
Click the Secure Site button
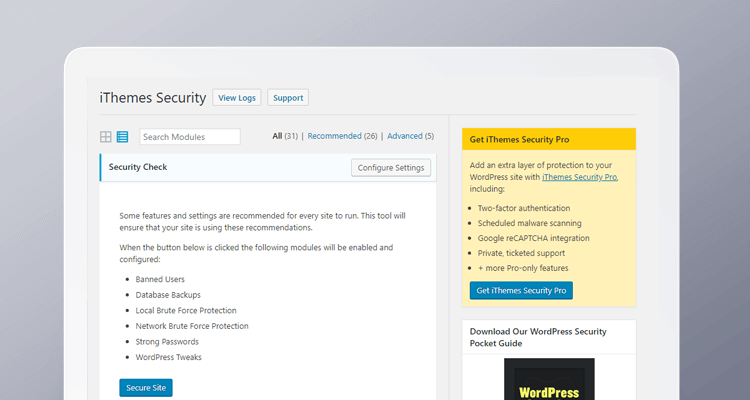pos(146,388)
